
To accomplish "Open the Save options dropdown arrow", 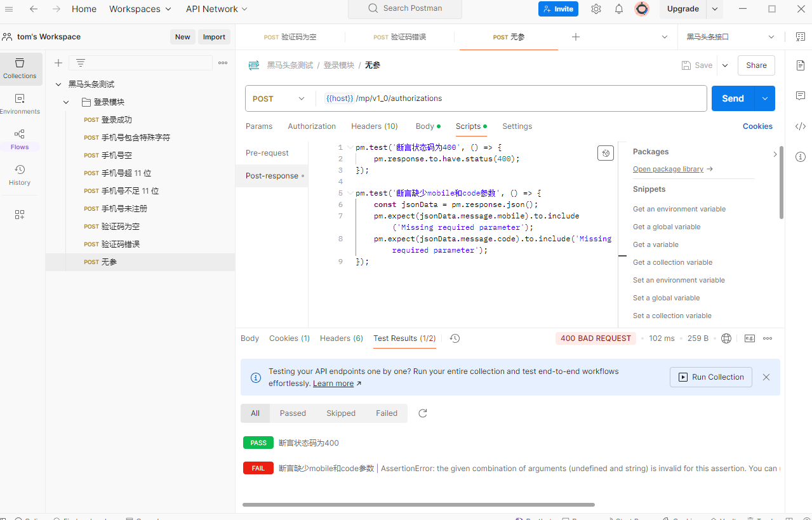I will pyautogui.click(x=725, y=65).
